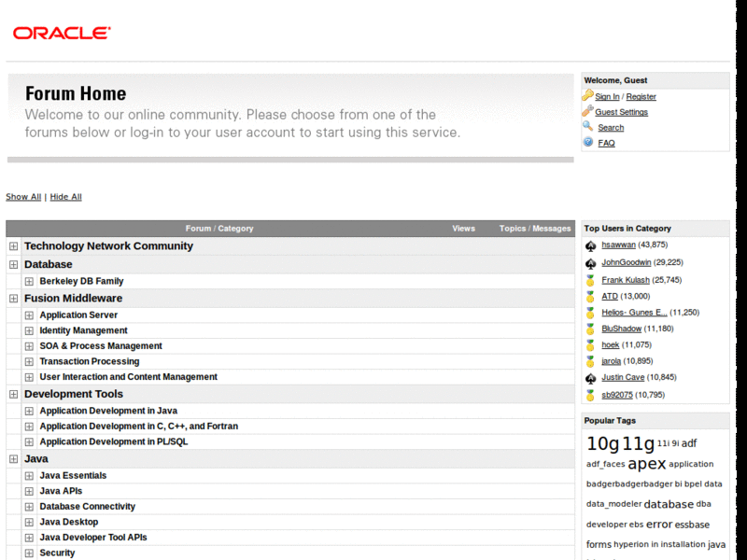Select the essbase popular tag

[x=692, y=525]
